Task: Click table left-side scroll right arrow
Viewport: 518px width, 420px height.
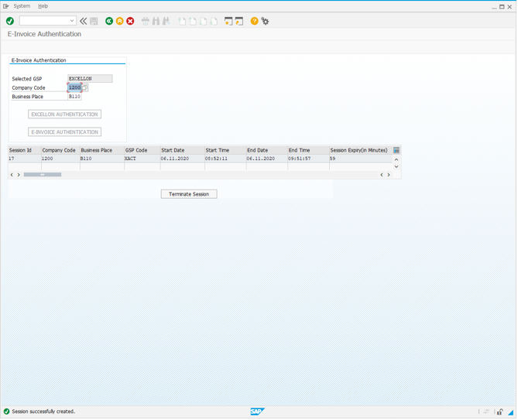Action: click(19, 175)
